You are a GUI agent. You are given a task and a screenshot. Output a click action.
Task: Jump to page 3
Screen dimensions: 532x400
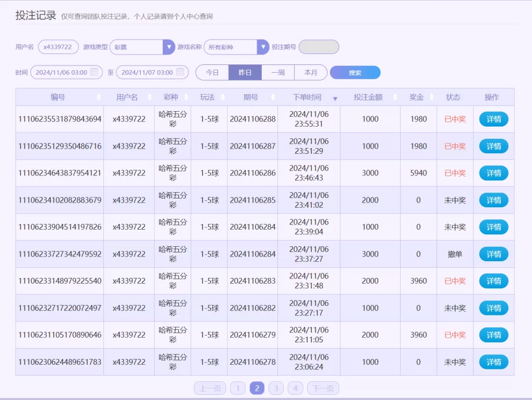[x=276, y=388]
